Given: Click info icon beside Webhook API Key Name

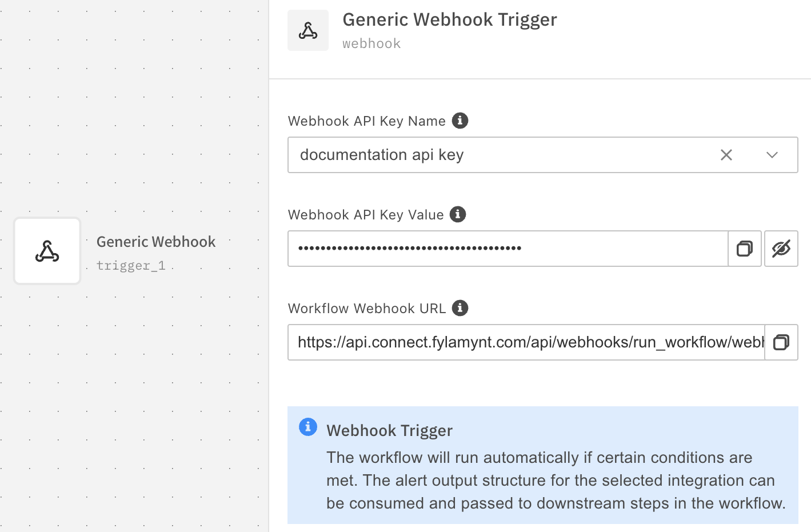Looking at the screenshot, I should (460, 121).
